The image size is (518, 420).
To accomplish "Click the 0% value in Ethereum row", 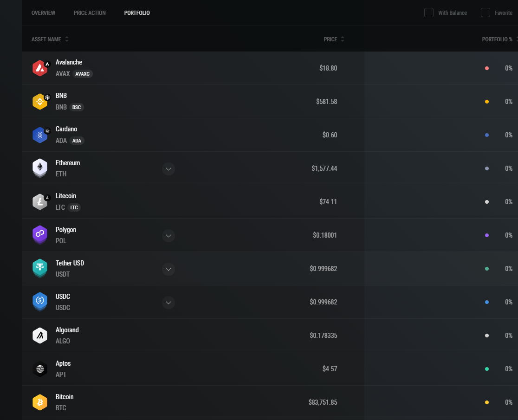I will [509, 168].
